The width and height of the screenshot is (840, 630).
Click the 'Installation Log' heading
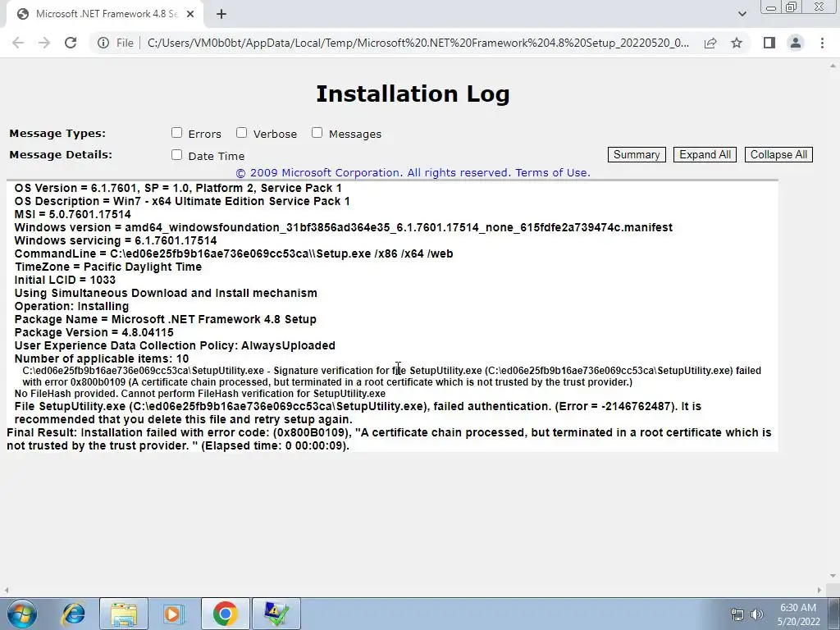click(413, 94)
